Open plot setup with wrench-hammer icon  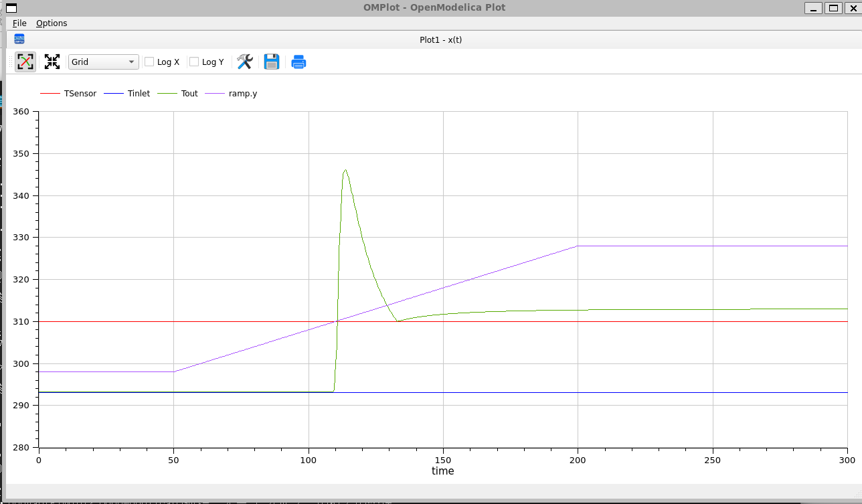[245, 62]
